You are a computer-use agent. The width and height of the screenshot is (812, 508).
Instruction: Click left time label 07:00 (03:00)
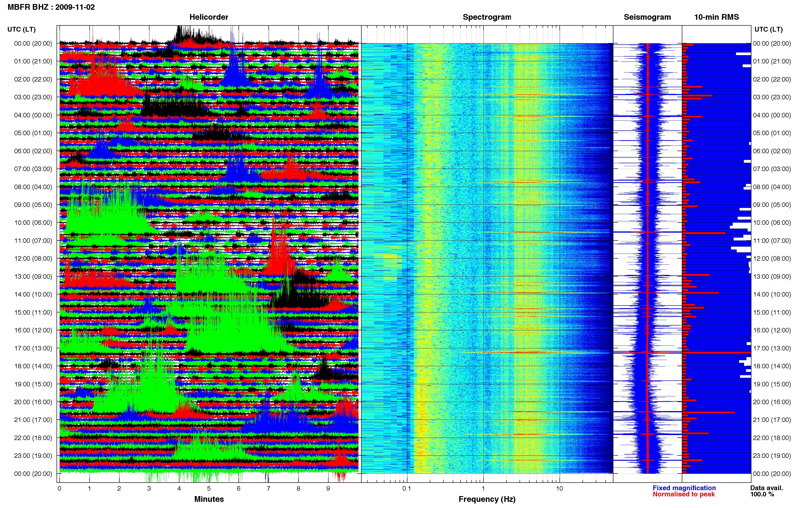(x=33, y=169)
